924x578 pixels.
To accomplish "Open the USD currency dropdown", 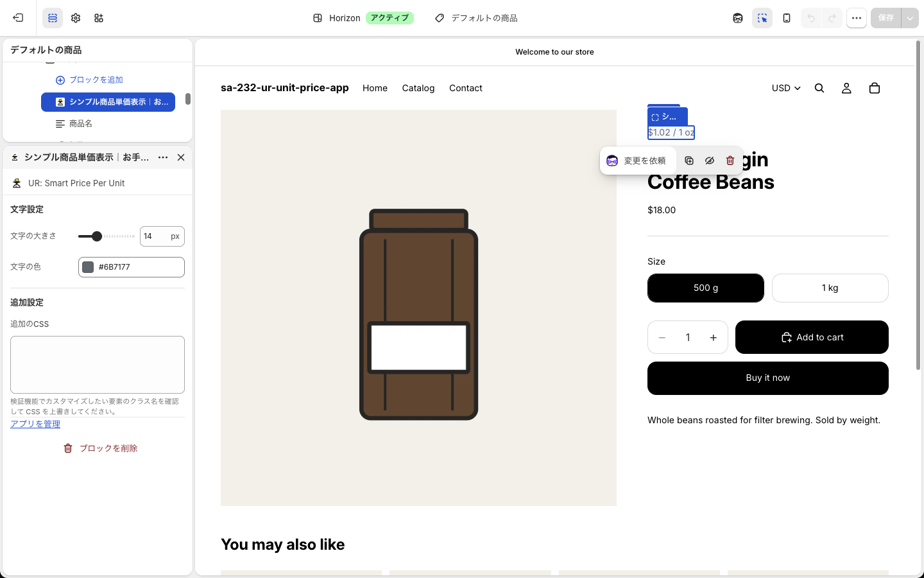I will (x=786, y=88).
